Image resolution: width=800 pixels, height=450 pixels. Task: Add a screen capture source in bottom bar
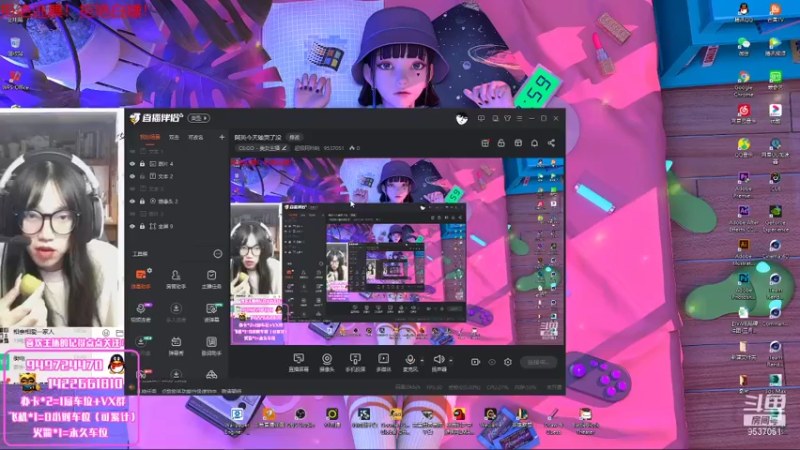click(x=298, y=362)
